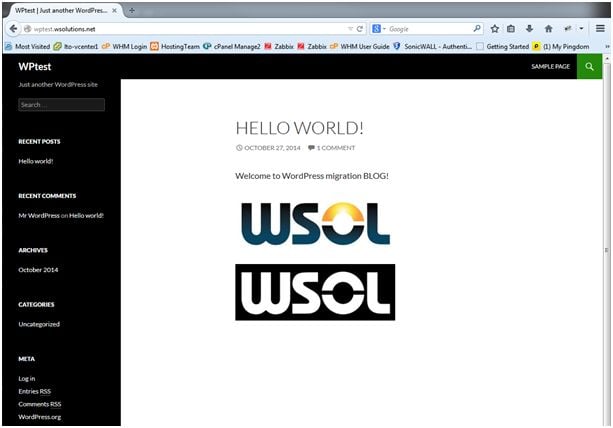613x428 pixels.
Task: Click the page's vertical scrollbar
Action: 607,240
